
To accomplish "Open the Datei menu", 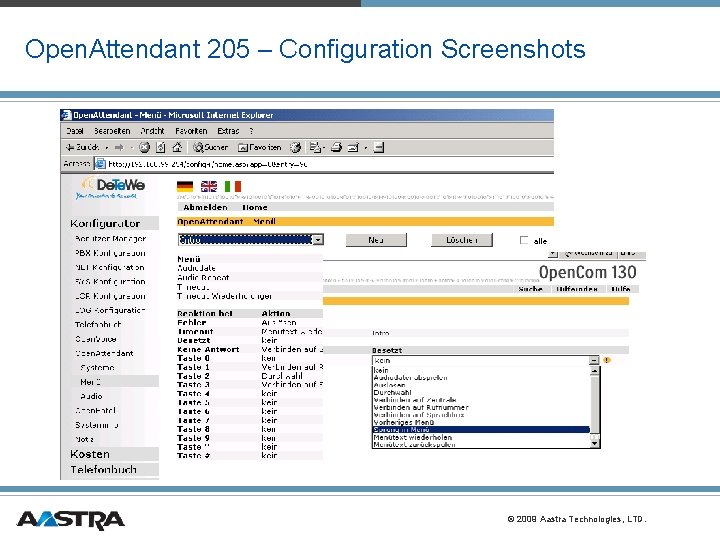I will [75, 131].
